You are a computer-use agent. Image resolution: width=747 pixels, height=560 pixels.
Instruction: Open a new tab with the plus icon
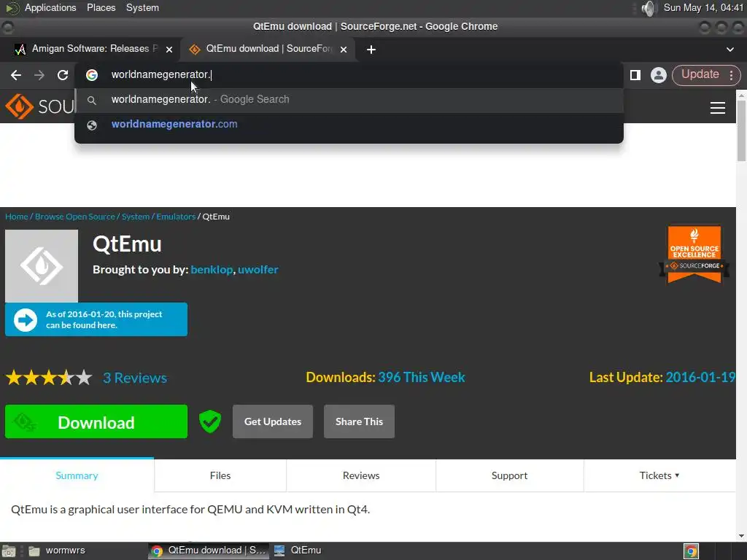pyautogui.click(x=371, y=50)
